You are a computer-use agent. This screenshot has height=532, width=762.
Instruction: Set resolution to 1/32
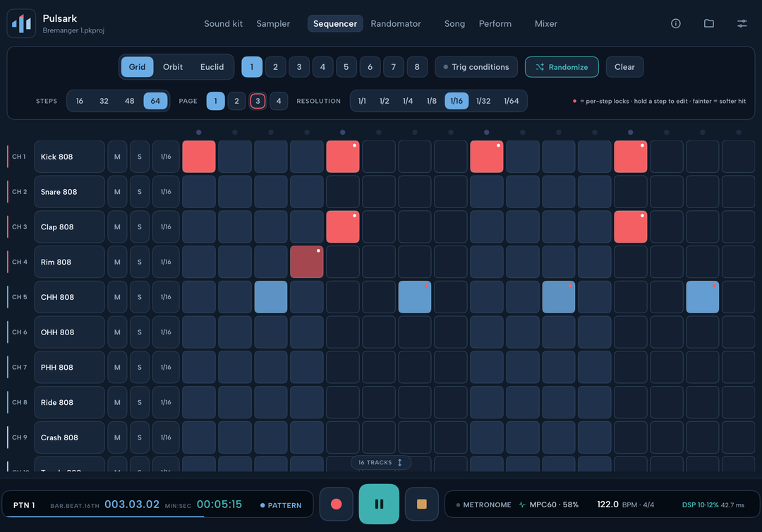pos(483,101)
